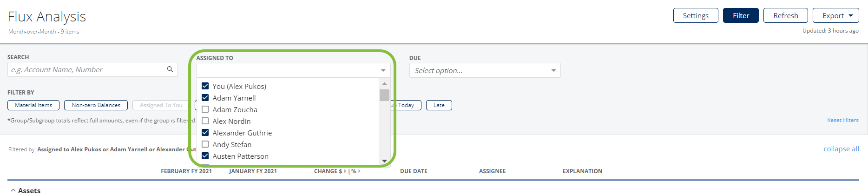Image resolution: width=868 pixels, height=196 pixels.
Task: Click the Reset Filters link
Action: tap(843, 120)
